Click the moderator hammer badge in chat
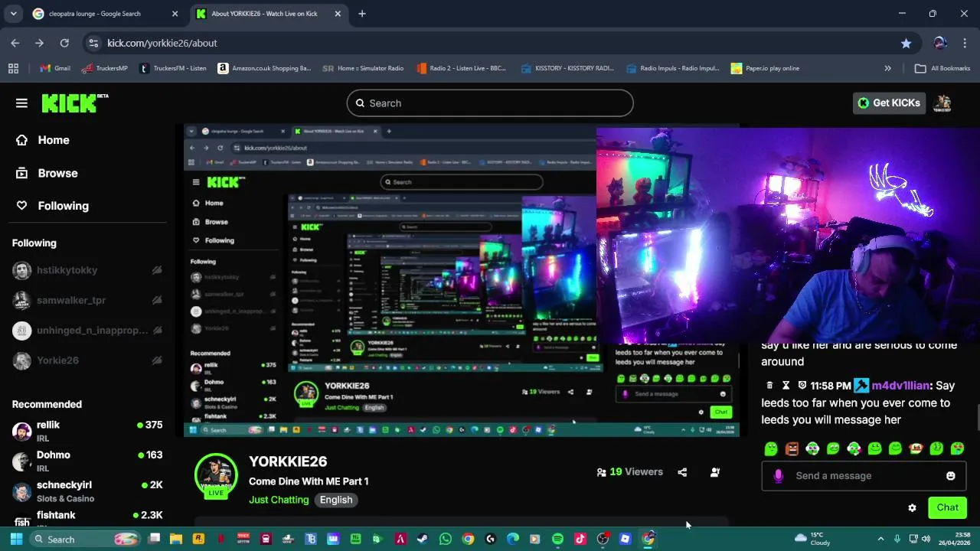Viewport: 980px width, 551px height. 861,386
